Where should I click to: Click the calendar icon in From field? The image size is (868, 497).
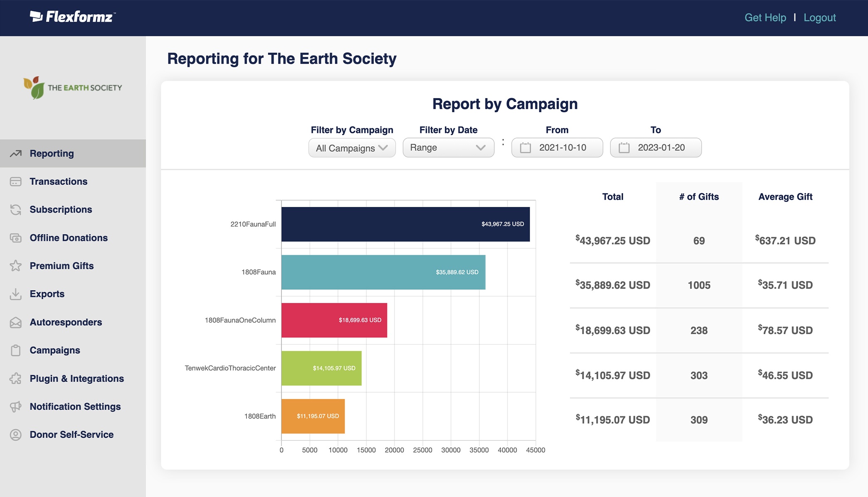point(525,148)
